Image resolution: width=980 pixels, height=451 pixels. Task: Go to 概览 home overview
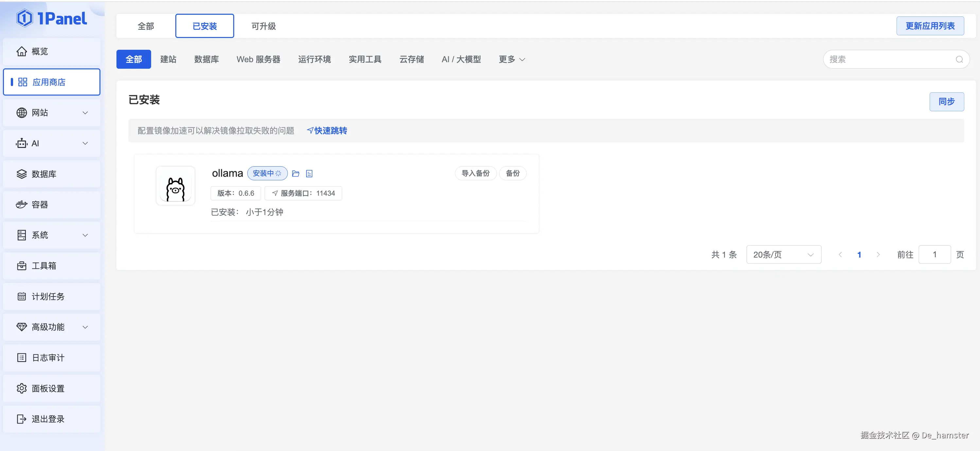[52, 51]
